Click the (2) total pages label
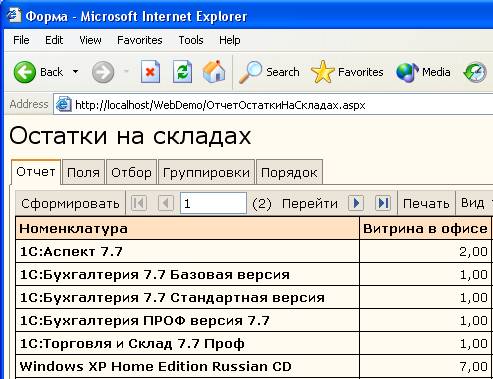 pos(262,203)
